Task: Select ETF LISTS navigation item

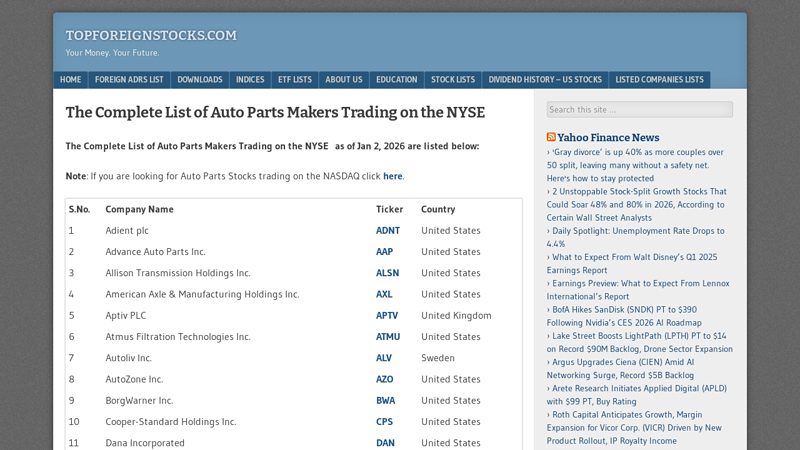Action: (x=295, y=80)
